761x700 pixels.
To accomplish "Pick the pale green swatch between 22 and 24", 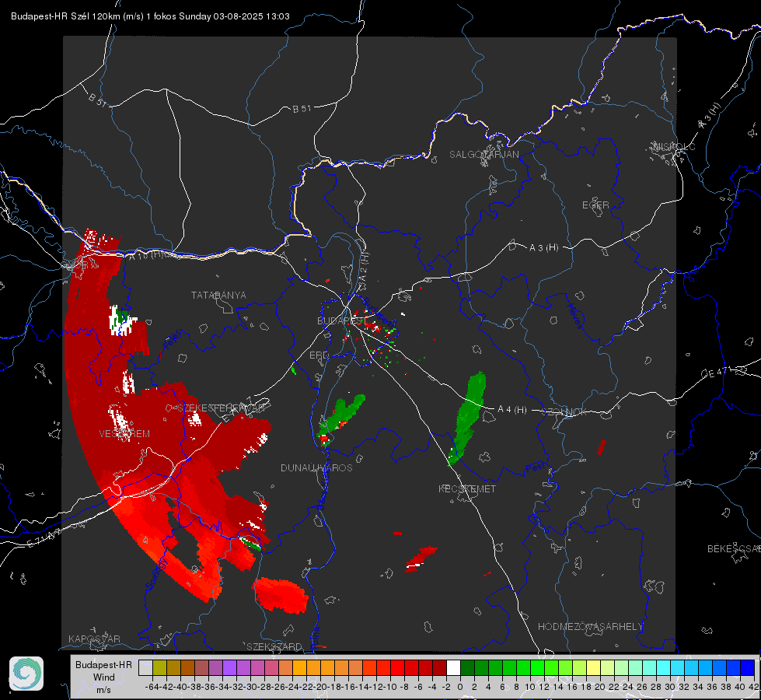I will point(622,667).
